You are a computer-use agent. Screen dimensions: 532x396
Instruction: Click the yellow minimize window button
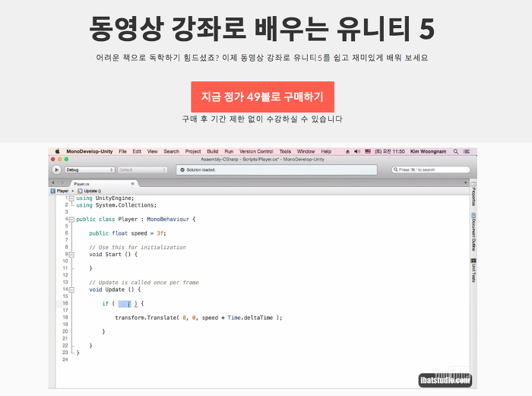point(60,159)
